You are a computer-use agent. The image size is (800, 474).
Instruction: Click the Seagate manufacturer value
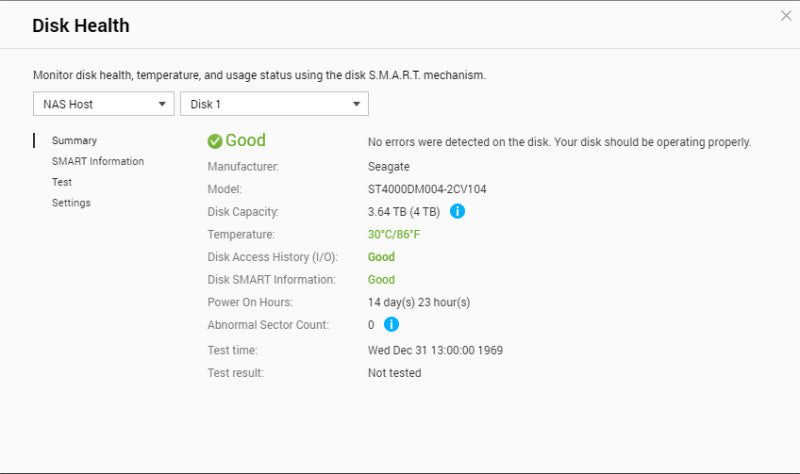pos(389,167)
